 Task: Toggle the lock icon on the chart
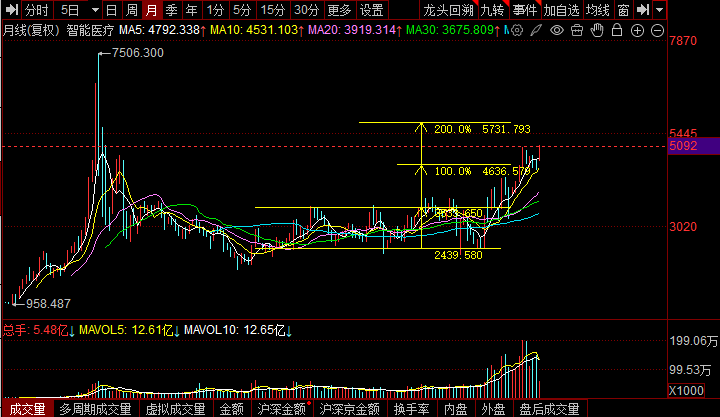pos(617,31)
